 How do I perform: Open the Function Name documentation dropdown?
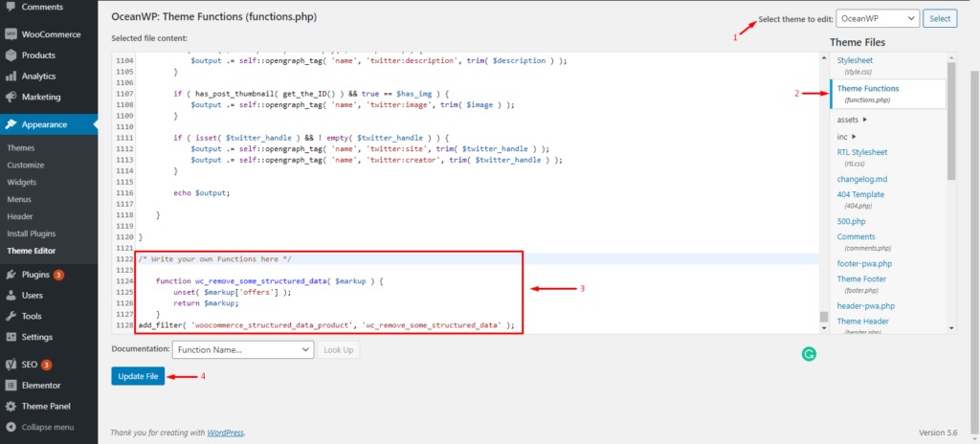tap(243, 349)
